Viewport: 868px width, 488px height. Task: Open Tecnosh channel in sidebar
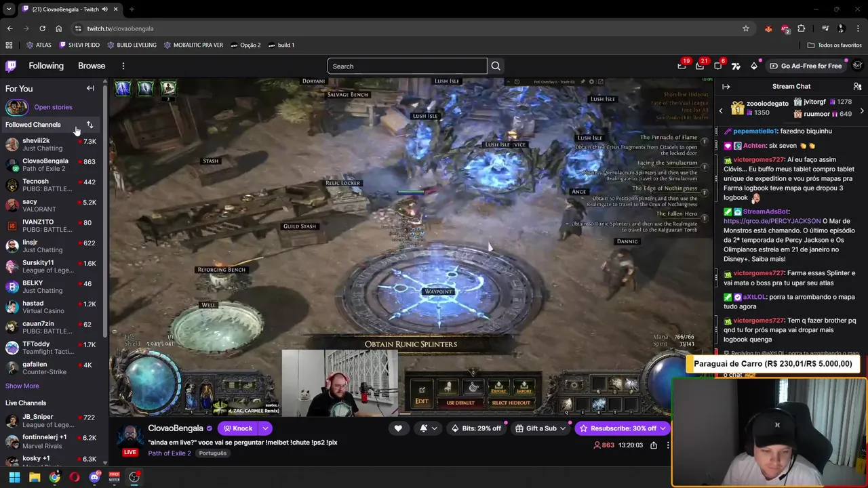click(51, 185)
